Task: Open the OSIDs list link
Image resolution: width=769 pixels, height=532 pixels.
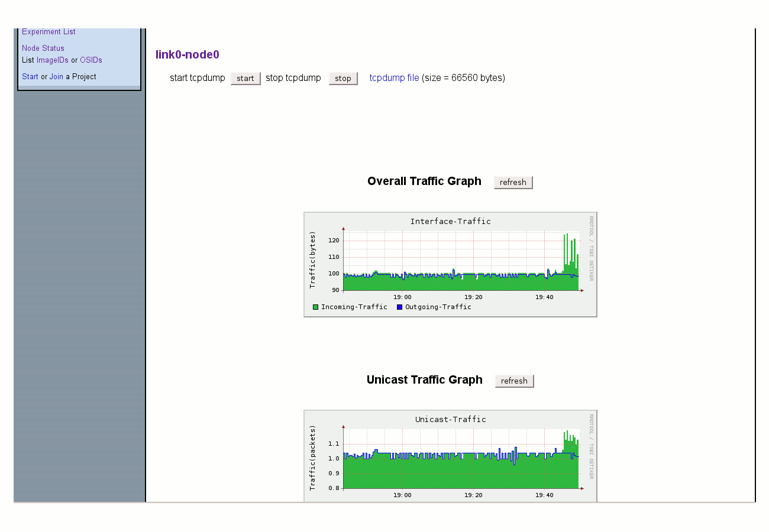Action: [x=91, y=60]
